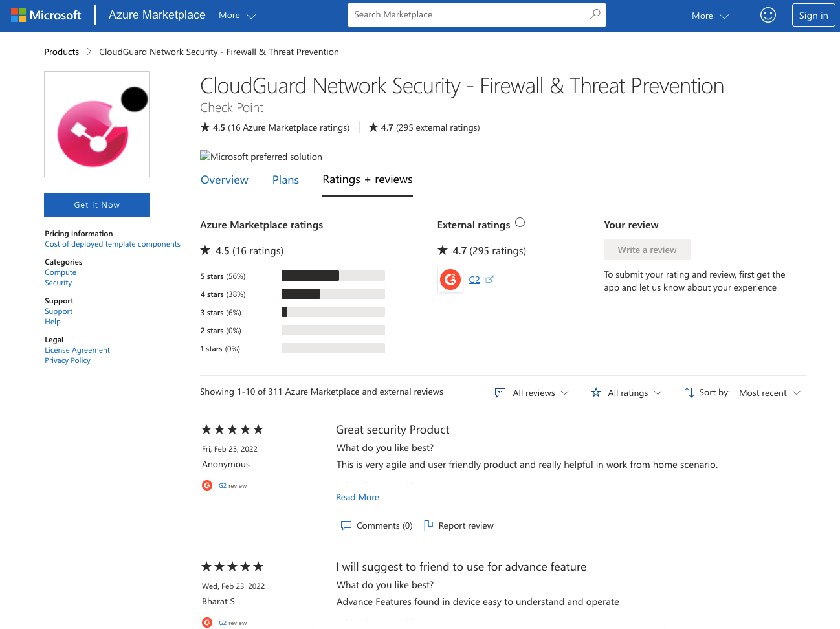Click the external link icon beside G2
The height and width of the screenshot is (629, 840).
pos(490,280)
